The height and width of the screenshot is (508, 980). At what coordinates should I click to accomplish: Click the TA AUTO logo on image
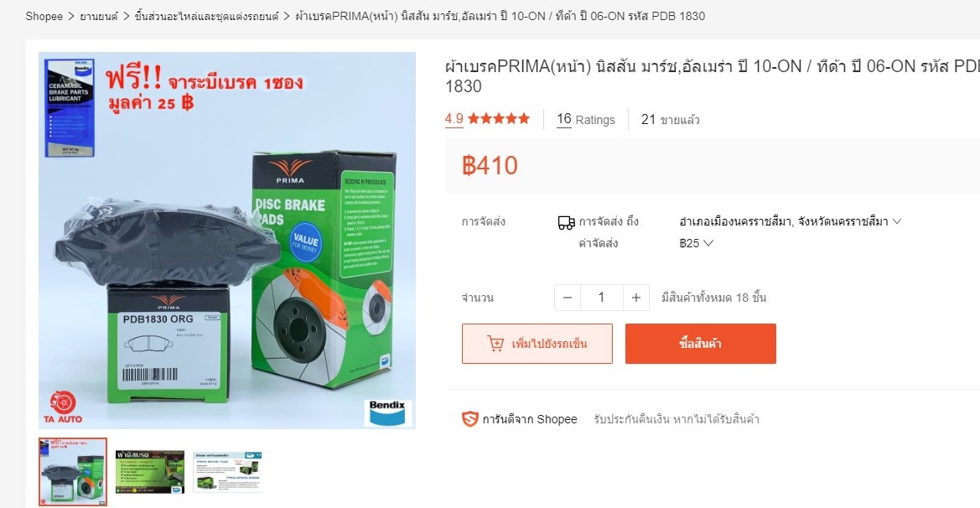click(63, 407)
